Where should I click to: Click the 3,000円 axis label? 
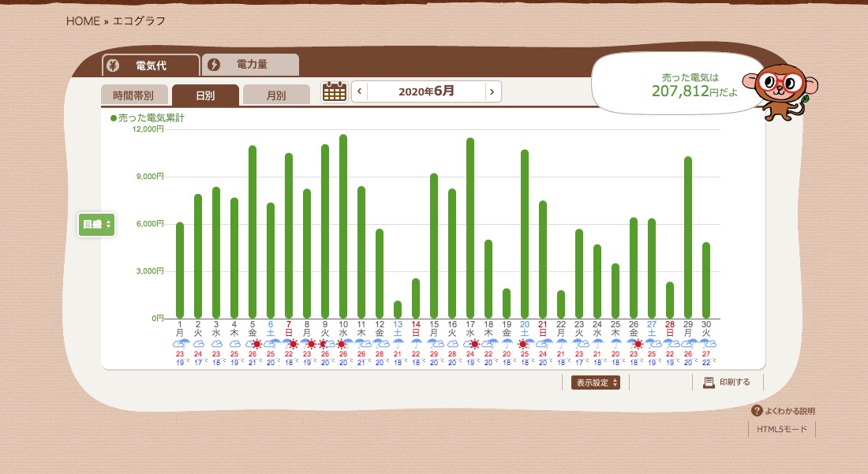pyautogui.click(x=150, y=271)
